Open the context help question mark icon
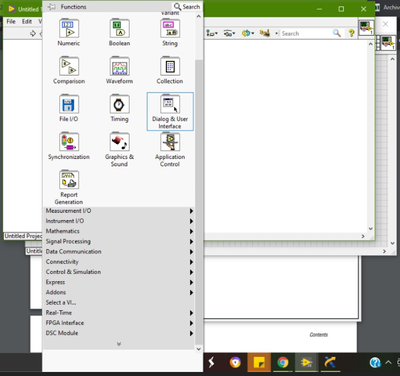Screen dimensions: 400x376 tap(351, 33)
